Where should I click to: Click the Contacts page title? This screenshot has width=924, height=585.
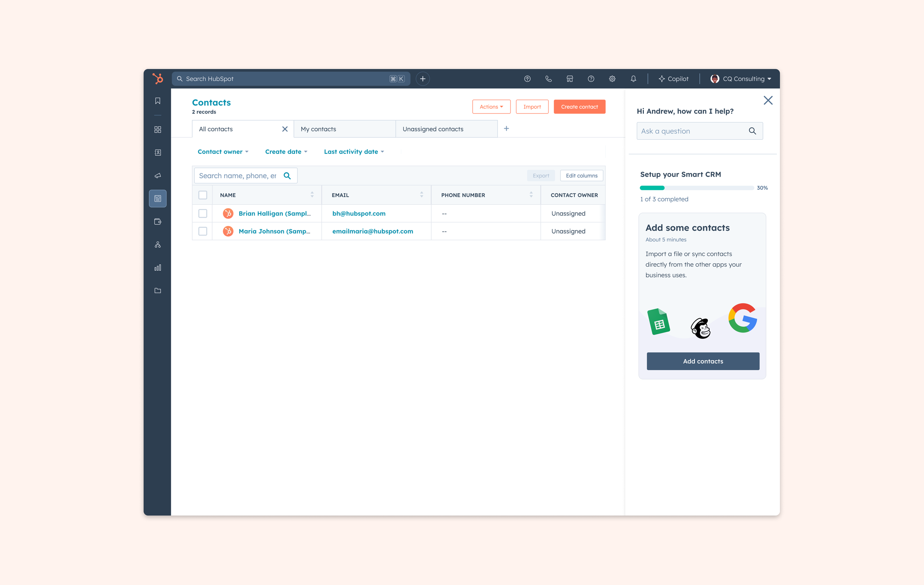coord(211,102)
